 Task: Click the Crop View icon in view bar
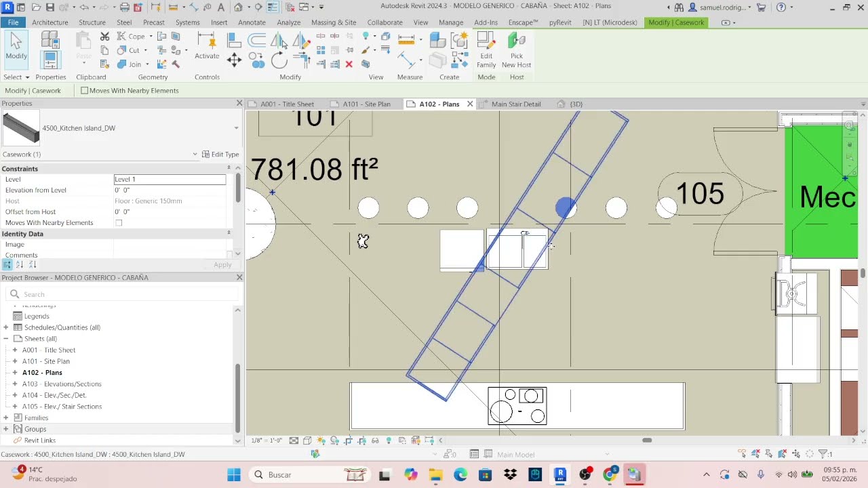[x=348, y=441]
